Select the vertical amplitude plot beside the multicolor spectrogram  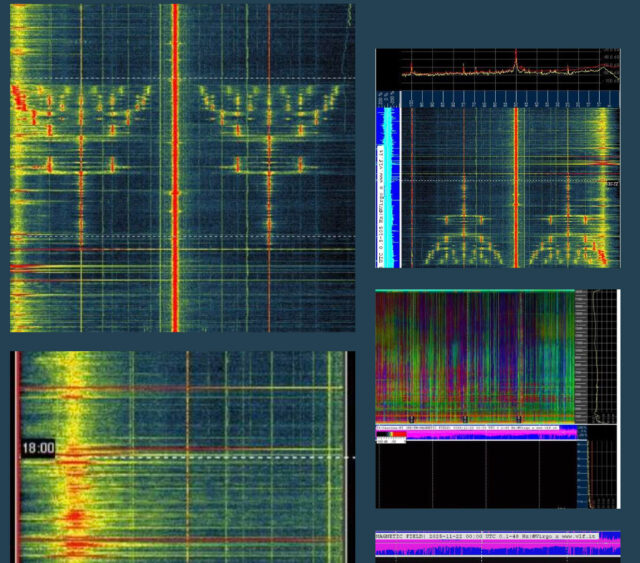pos(600,355)
